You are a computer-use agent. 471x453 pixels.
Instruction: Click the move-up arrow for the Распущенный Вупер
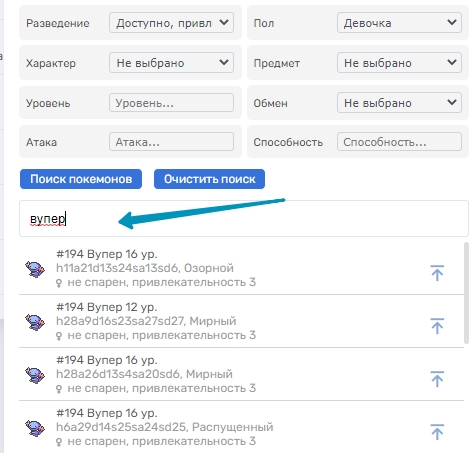point(437,432)
